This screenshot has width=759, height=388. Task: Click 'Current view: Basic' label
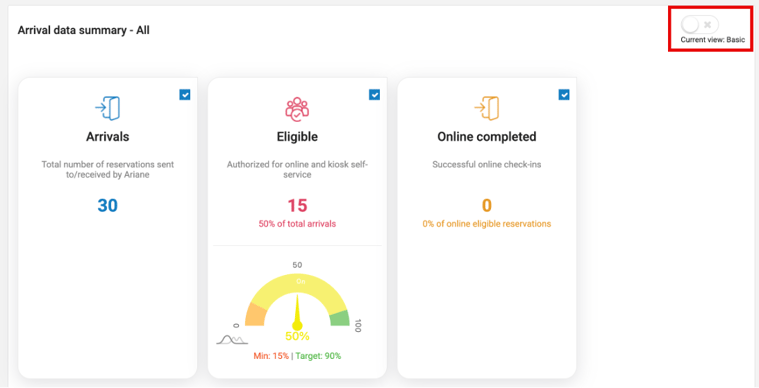pyautogui.click(x=713, y=40)
